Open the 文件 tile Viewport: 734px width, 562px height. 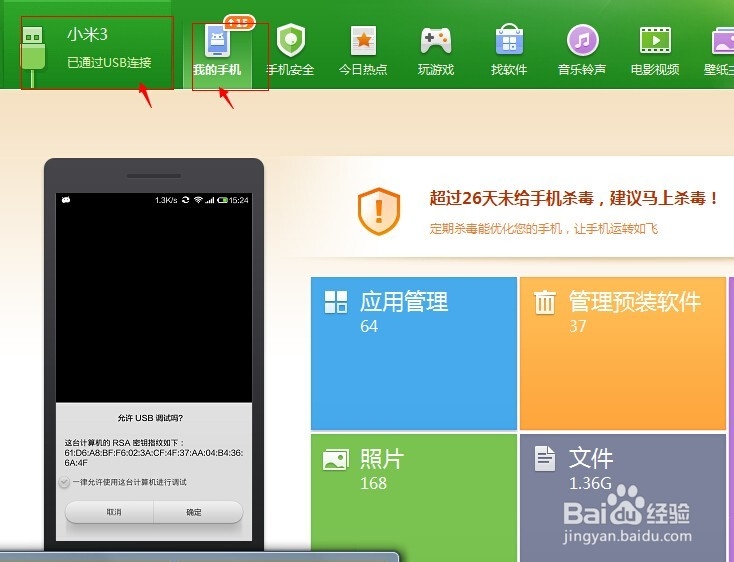coord(623,498)
